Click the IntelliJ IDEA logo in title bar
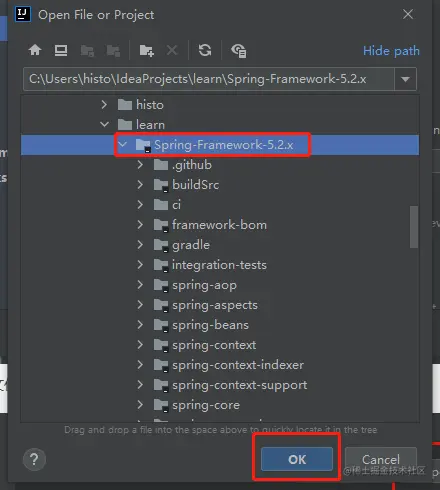440x490 pixels. [23, 14]
